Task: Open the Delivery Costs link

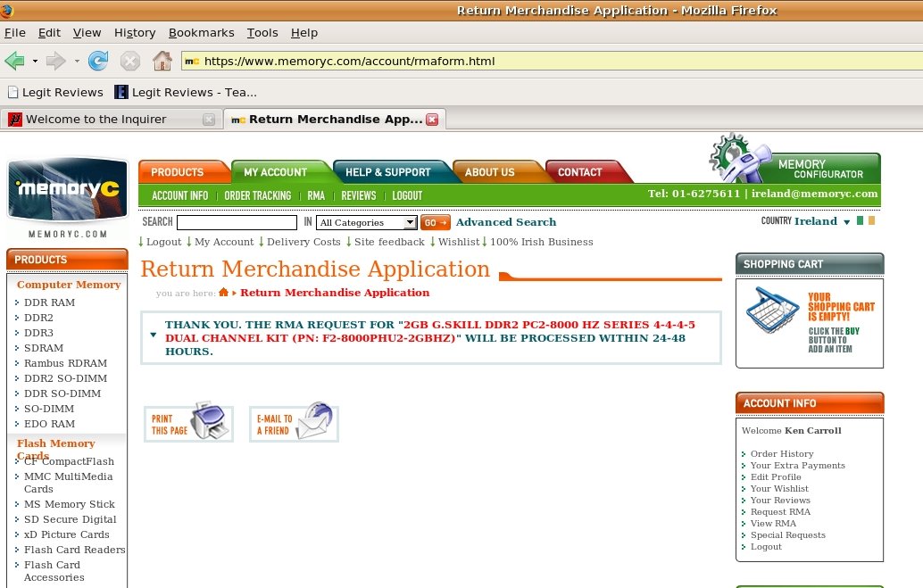Action: (304, 242)
